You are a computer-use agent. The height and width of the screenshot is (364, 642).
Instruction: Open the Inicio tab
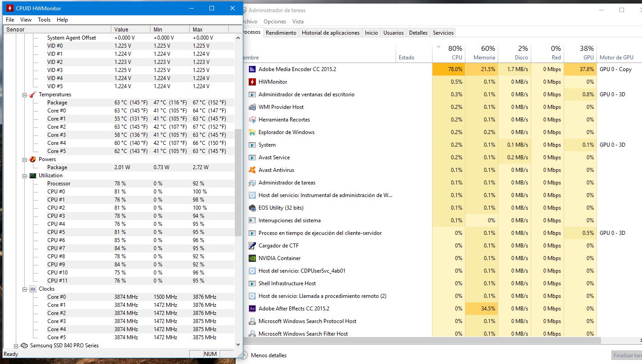coord(372,33)
